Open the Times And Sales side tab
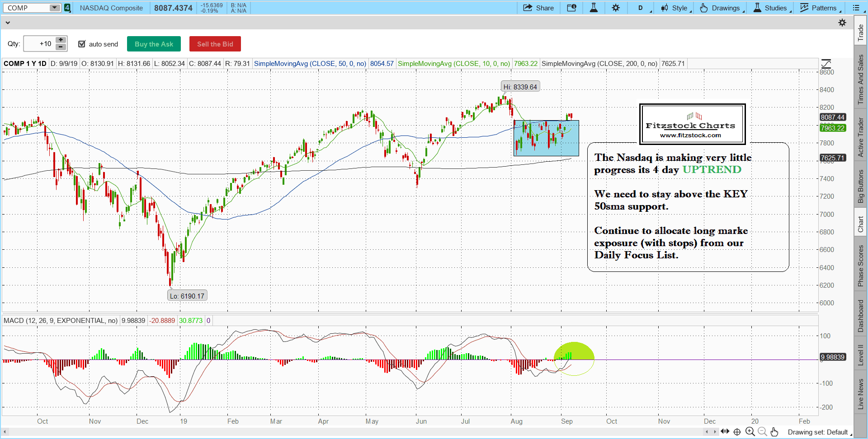Image resolution: width=868 pixels, height=439 pixels. point(860,79)
